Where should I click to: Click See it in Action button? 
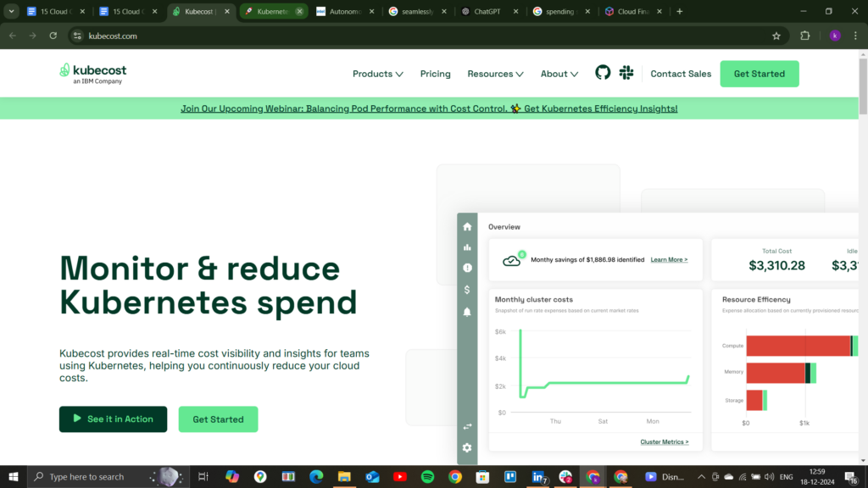click(113, 419)
